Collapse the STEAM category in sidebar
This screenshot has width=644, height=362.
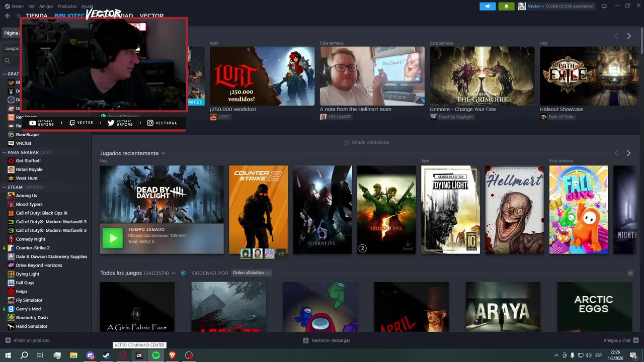point(5,187)
